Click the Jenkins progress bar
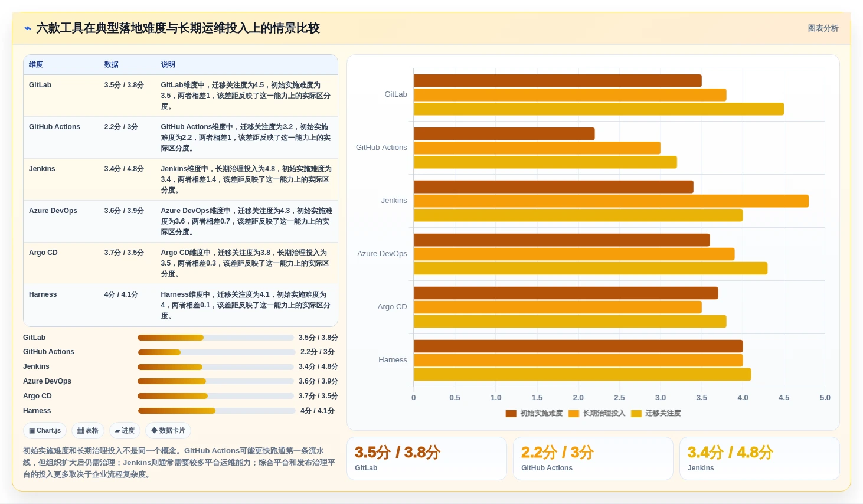863x504 pixels. (x=215, y=367)
